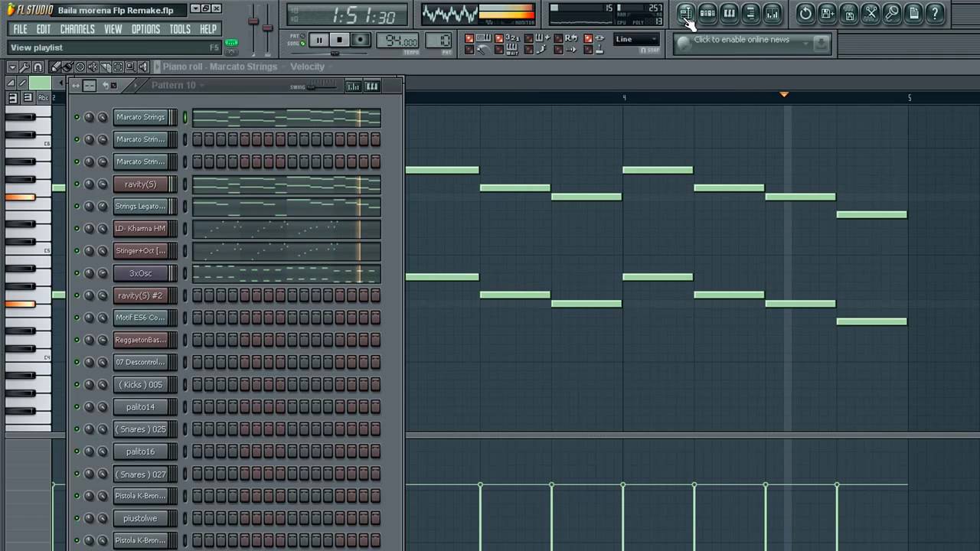980x551 pixels.
Task: Open the VIEW menu
Action: tap(113, 29)
